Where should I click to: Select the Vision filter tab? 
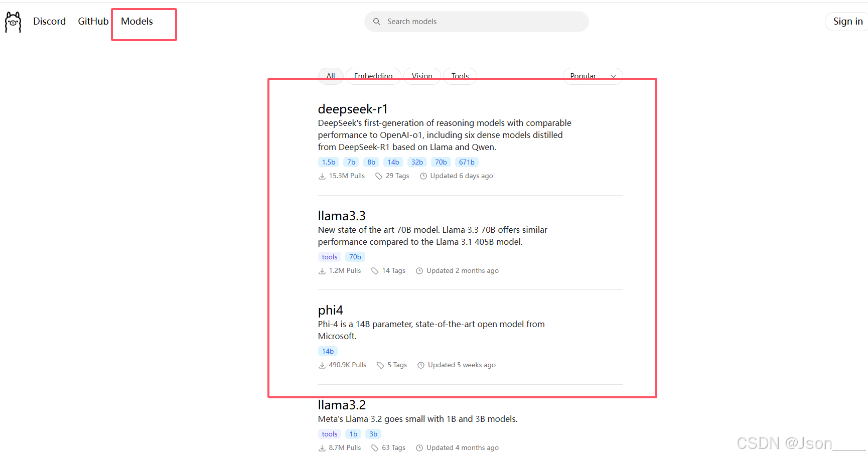click(x=422, y=76)
